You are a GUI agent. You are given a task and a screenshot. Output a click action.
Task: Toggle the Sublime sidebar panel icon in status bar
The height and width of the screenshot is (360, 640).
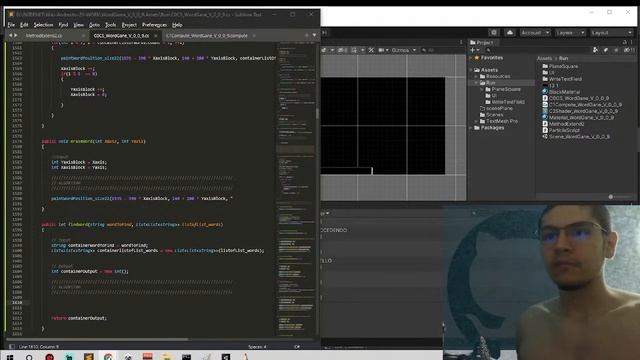coord(12,347)
